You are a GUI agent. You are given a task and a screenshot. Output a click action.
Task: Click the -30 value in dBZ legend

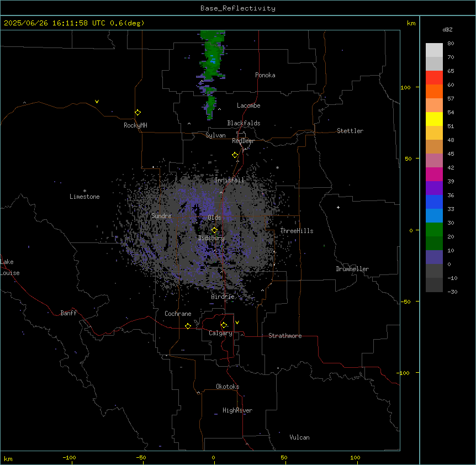pos(452,292)
